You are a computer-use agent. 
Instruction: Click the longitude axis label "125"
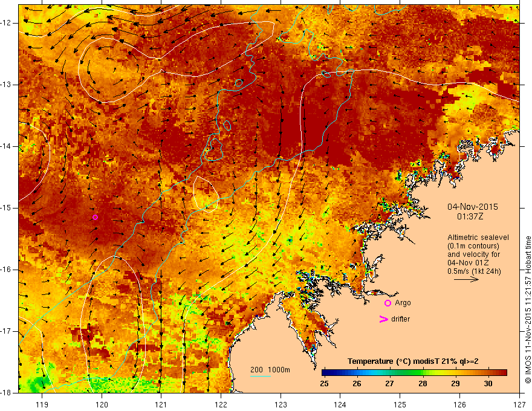[400, 404]
